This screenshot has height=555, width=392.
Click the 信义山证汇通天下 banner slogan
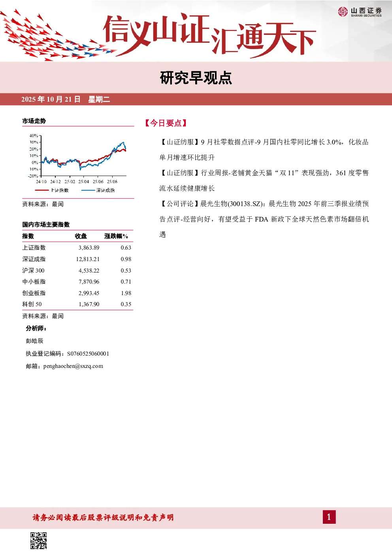(x=209, y=35)
